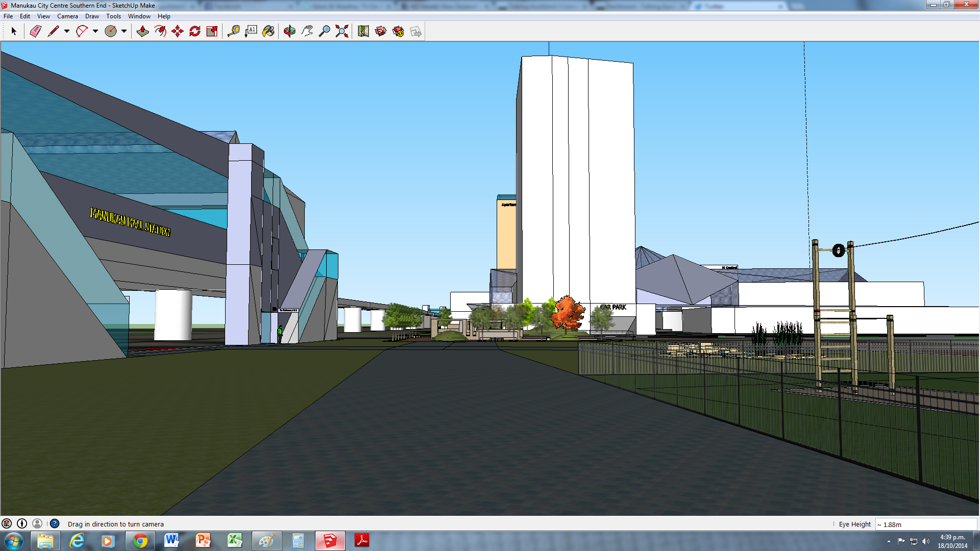
Task: Open the Window menu
Action: tap(139, 16)
